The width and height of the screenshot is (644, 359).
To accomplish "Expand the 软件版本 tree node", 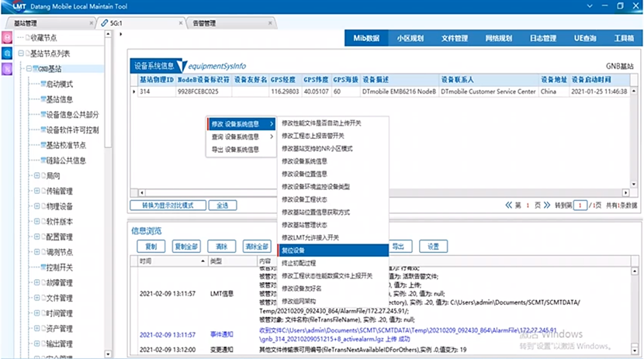I will [x=36, y=221].
